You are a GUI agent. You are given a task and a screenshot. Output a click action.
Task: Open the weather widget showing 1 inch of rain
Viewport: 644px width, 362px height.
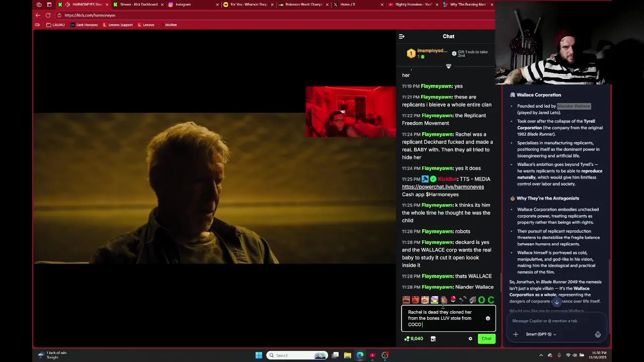point(53,355)
